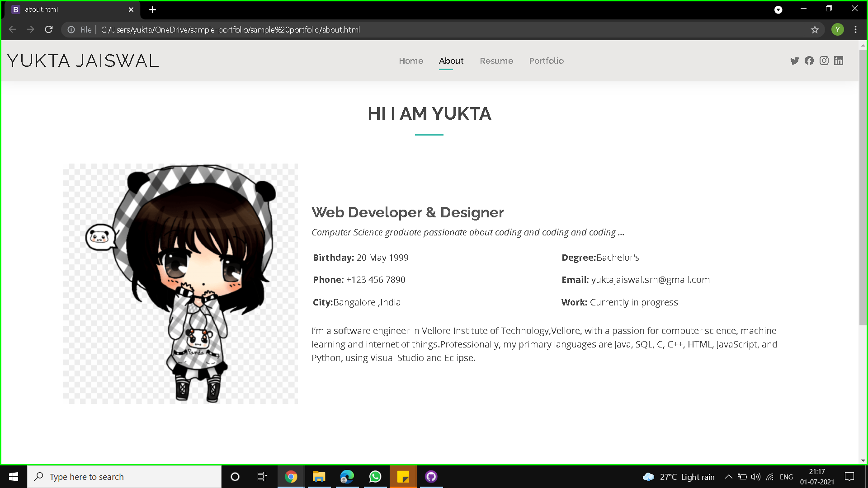
Task: Click the YUKTA JAISWAL site logo
Action: coord(83,61)
